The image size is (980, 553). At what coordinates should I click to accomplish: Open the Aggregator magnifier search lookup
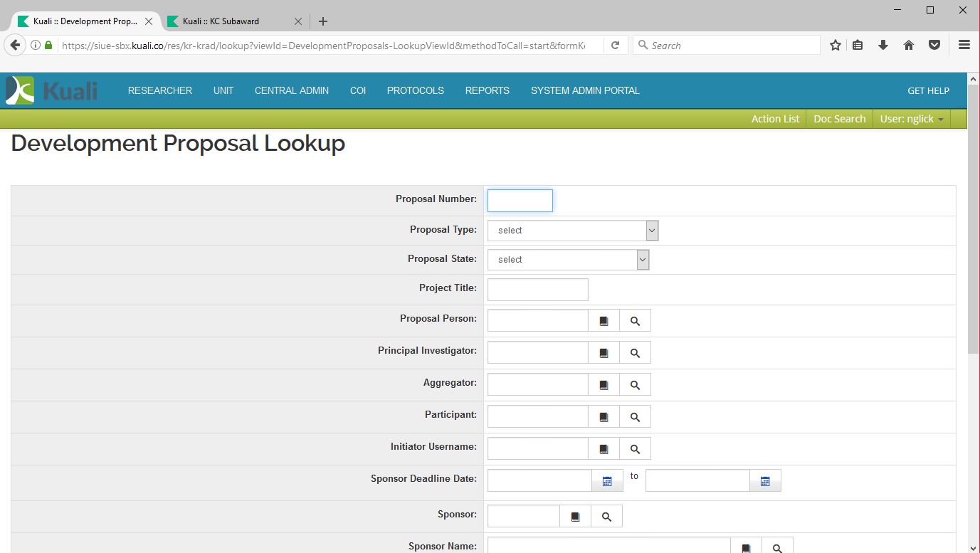pos(635,385)
